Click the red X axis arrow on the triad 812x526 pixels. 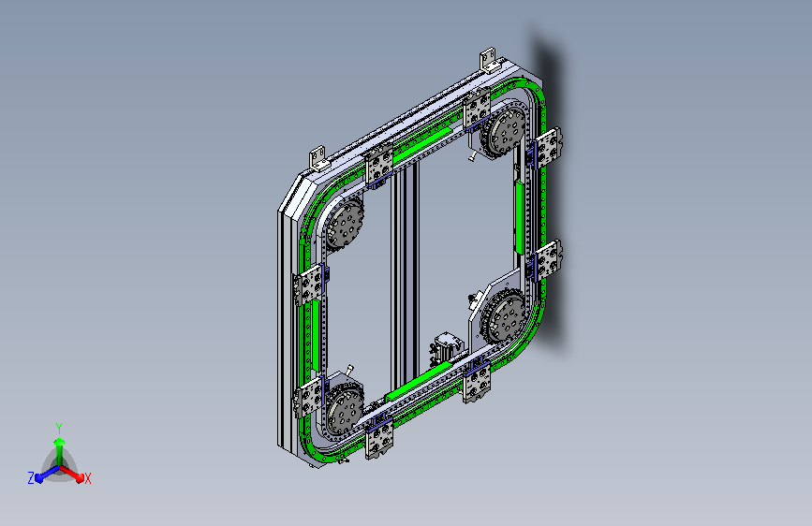click(72, 474)
